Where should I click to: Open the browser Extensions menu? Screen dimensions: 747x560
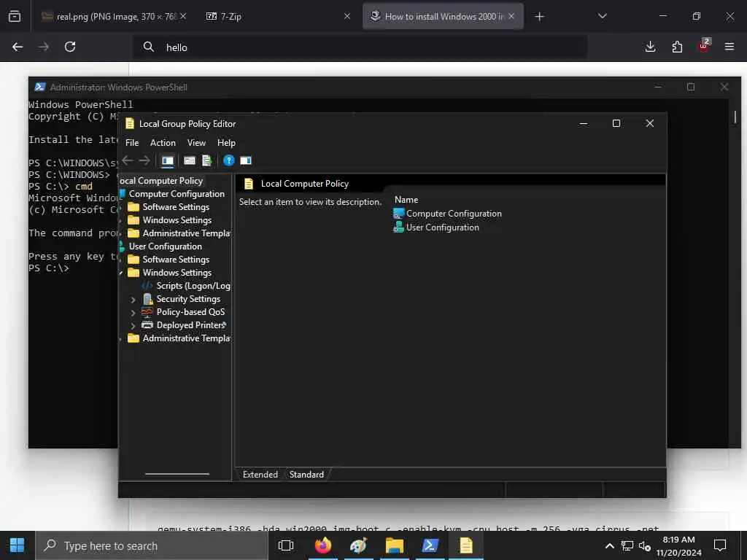pyautogui.click(x=677, y=47)
